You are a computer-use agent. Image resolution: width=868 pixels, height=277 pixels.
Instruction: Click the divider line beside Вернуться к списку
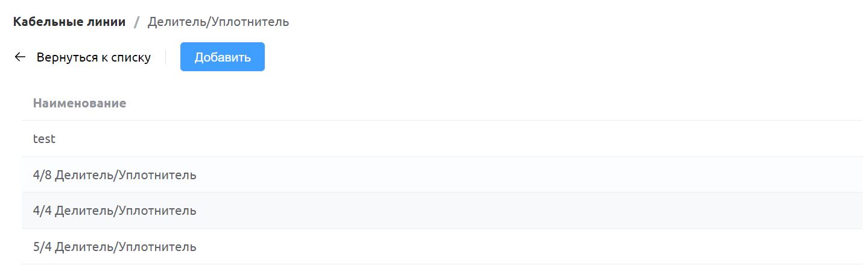click(166, 57)
